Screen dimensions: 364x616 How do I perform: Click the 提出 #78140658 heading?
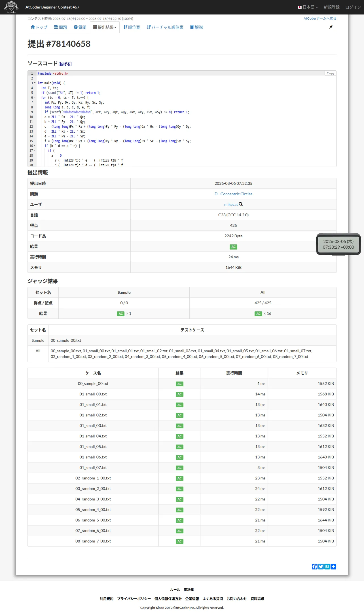pyautogui.click(x=59, y=44)
